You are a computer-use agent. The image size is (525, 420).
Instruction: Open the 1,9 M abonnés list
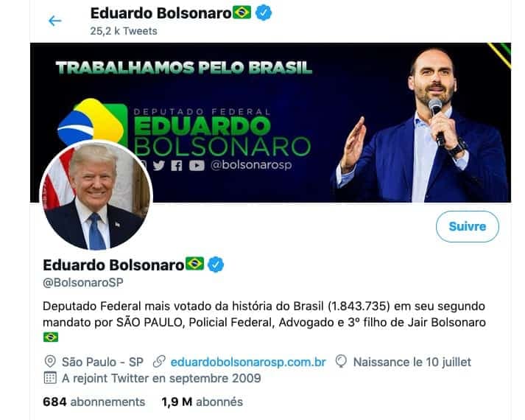[202, 402]
